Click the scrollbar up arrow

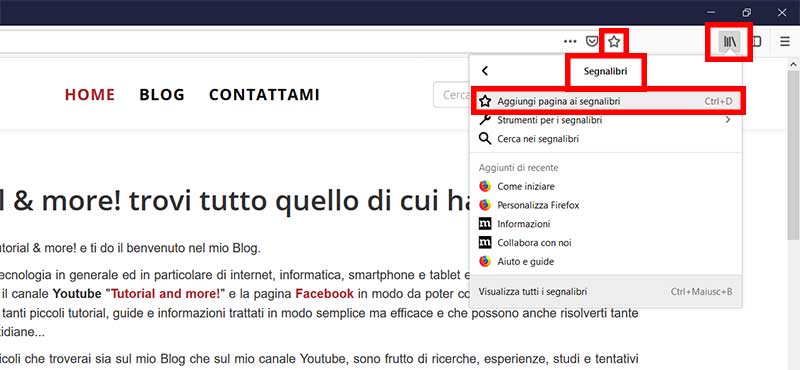click(x=794, y=64)
